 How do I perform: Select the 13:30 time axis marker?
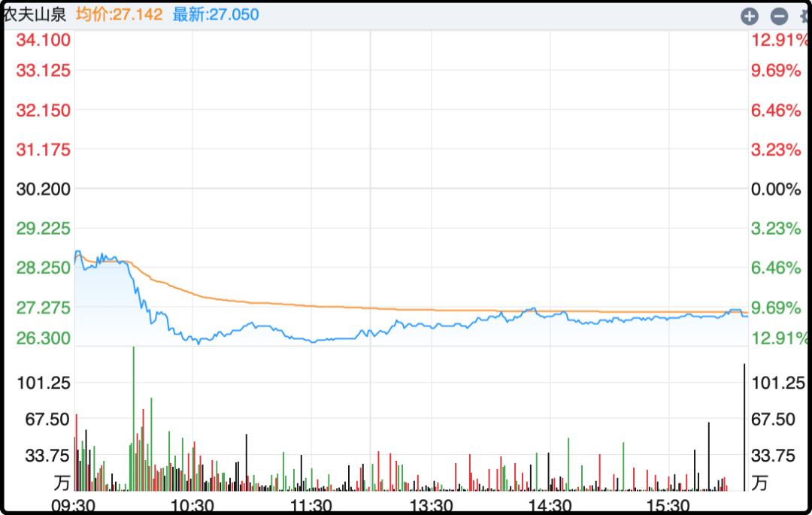[x=431, y=504]
